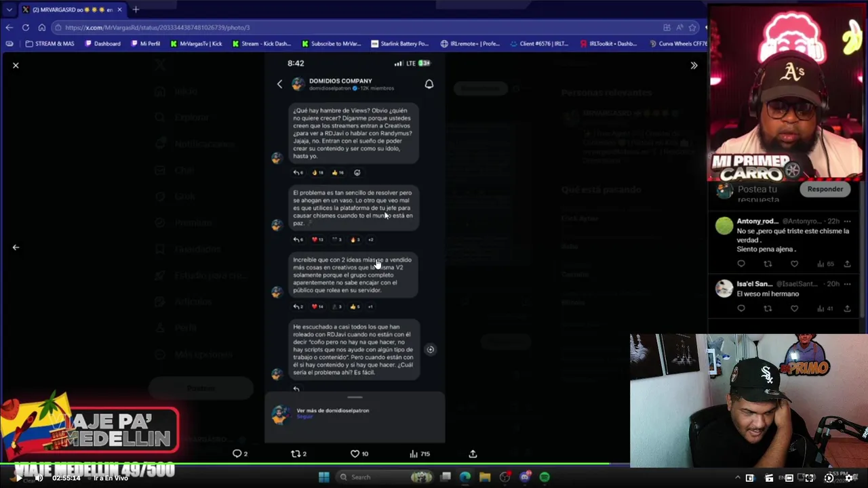Open the STREAM & MAS bookmark folder

50,43
